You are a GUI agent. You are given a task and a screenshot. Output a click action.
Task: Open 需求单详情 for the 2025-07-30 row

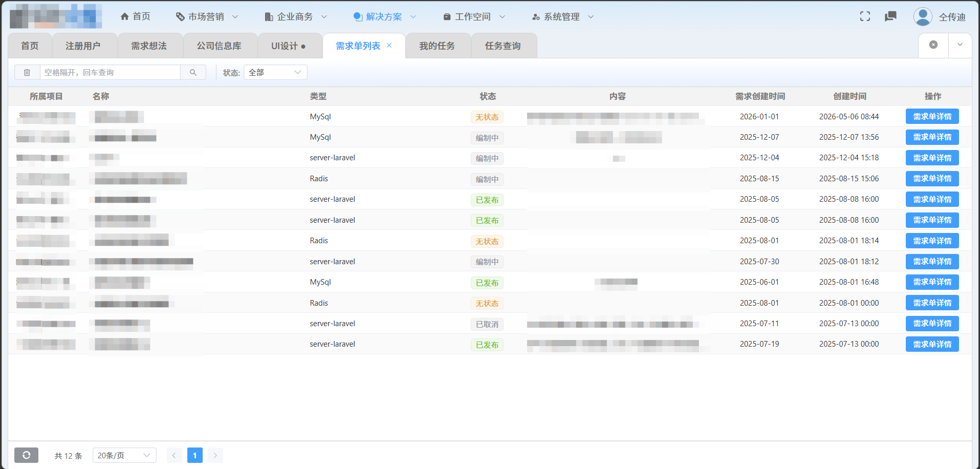coord(932,262)
